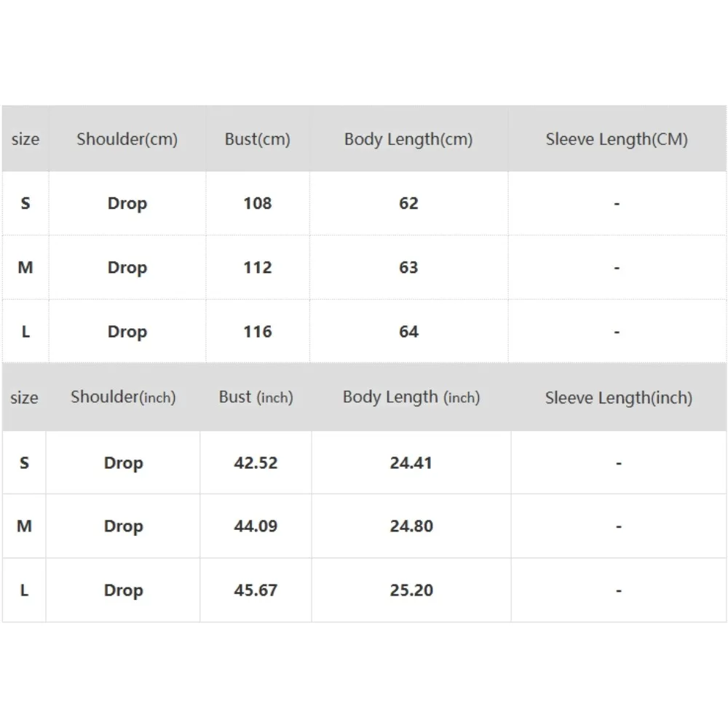Click the Sleeve Length(CM) header cell
This screenshot has height=728, width=728.
point(617,139)
